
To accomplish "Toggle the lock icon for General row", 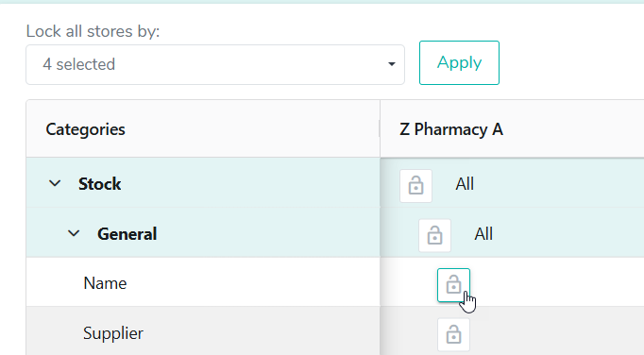I will pyautogui.click(x=434, y=235).
